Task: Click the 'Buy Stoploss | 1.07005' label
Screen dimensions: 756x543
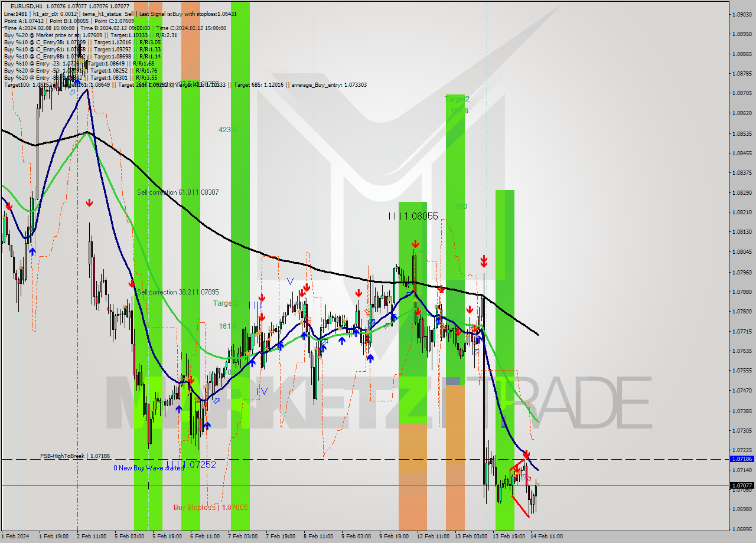Action: point(211,508)
